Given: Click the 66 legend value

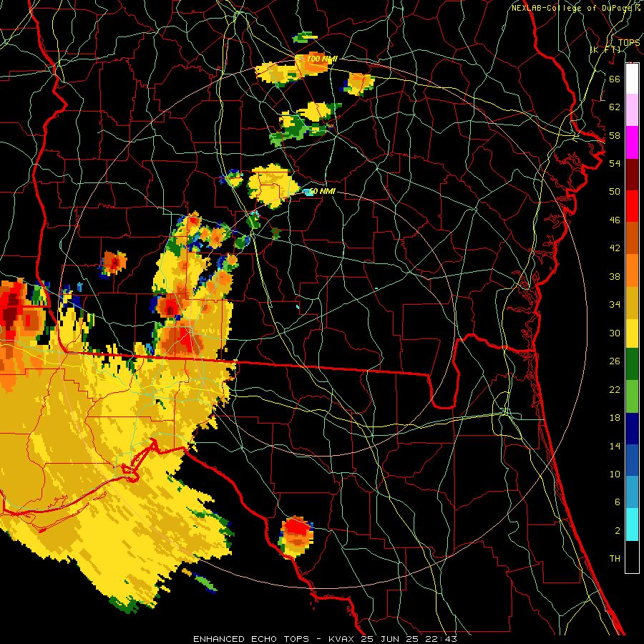Looking at the screenshot, I should [615, 79].
